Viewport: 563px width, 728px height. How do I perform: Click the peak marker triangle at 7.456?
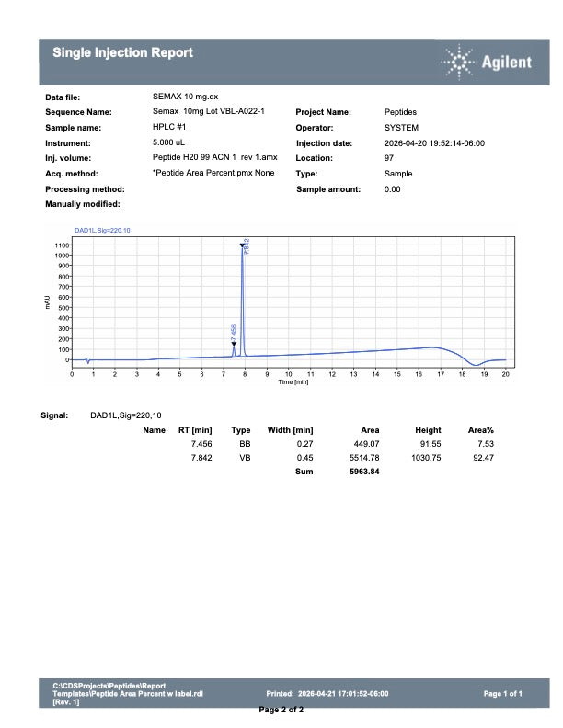coord(234,344)
